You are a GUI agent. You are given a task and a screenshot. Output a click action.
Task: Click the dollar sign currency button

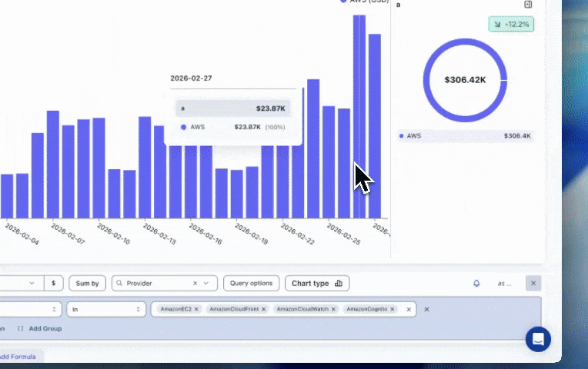click(54, 283)
